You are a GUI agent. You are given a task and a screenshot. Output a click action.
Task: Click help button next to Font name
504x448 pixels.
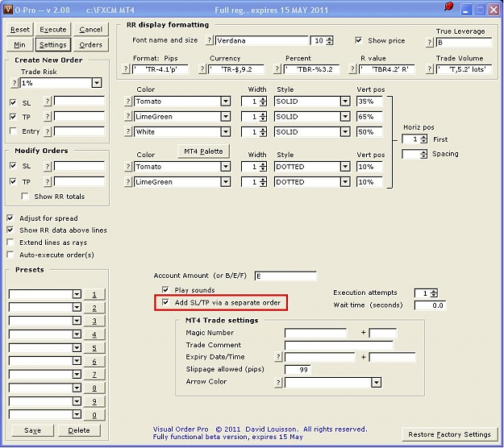[210, 40]
